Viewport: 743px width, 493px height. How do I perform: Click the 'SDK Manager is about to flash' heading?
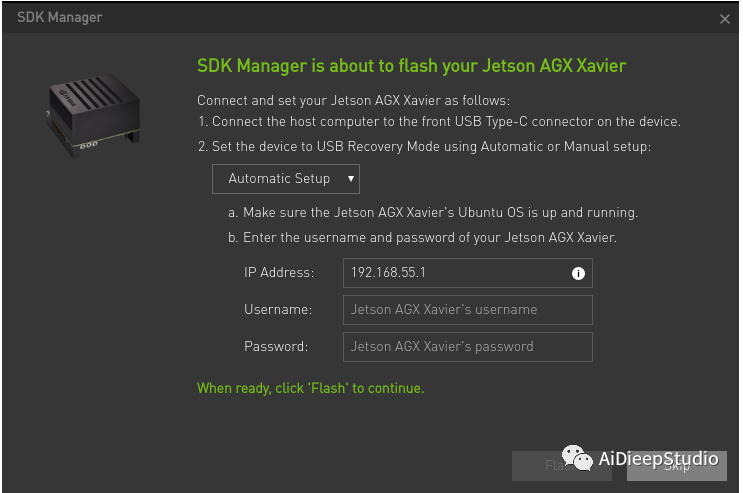coord(411,66)
